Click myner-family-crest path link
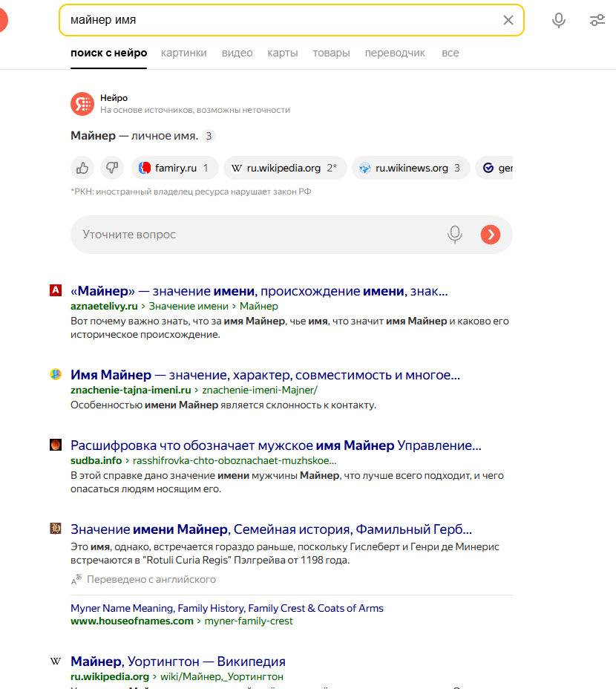Screen dimensions: 616x689 click(249, 621)
